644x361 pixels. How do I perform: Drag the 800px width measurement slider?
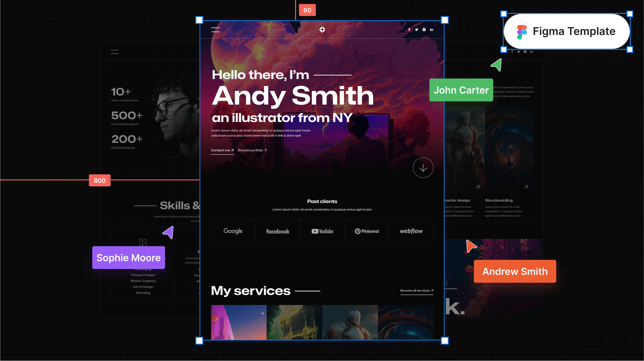click(x=100, y=180)
